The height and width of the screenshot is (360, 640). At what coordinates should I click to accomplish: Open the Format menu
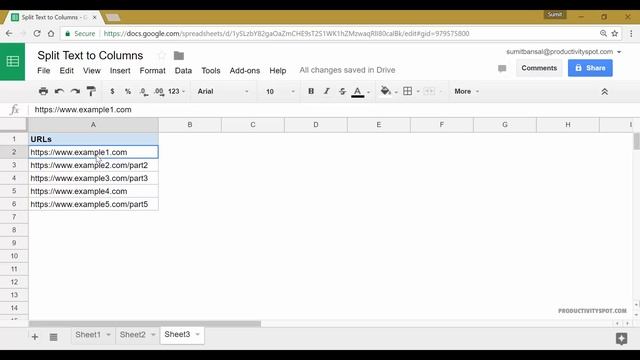[153, 71]
